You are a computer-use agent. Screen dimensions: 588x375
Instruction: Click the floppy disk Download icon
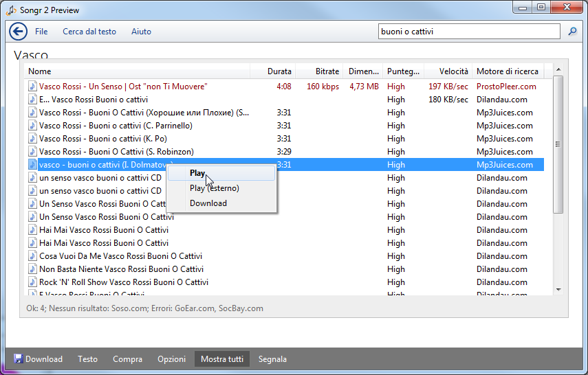(18, 359)
